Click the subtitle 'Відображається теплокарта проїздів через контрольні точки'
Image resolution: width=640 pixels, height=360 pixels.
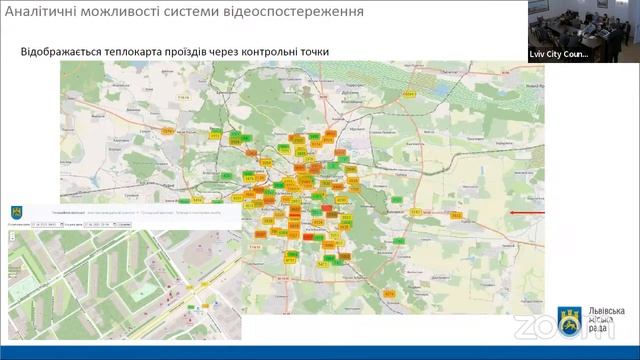[x=175, y=52]
